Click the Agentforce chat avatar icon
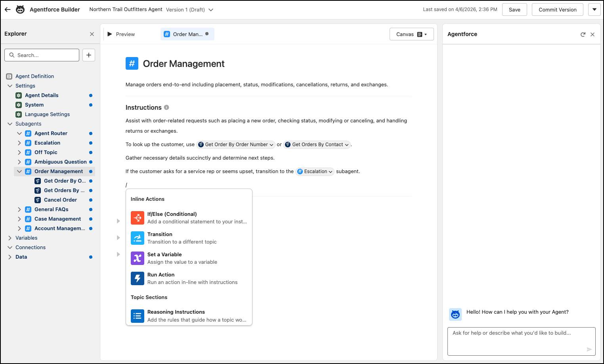The image size is (604, 364). pos(455,314)
